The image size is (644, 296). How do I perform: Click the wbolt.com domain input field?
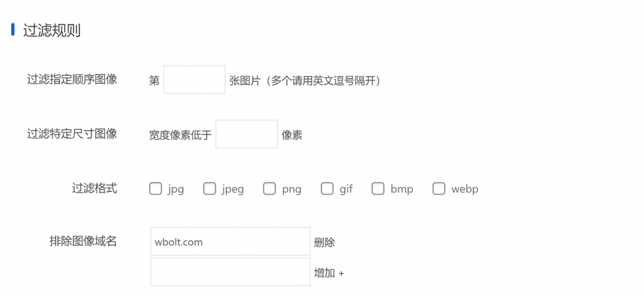pos(230,241)
